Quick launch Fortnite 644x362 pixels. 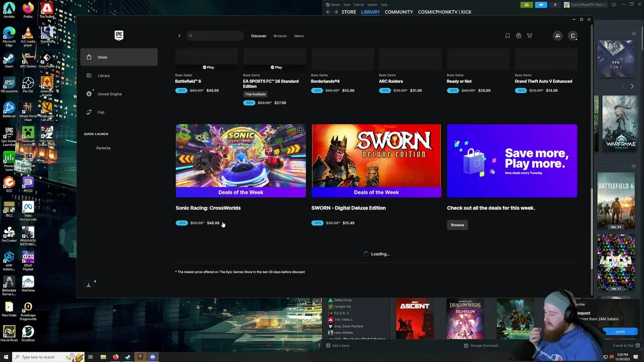[103, 148]
